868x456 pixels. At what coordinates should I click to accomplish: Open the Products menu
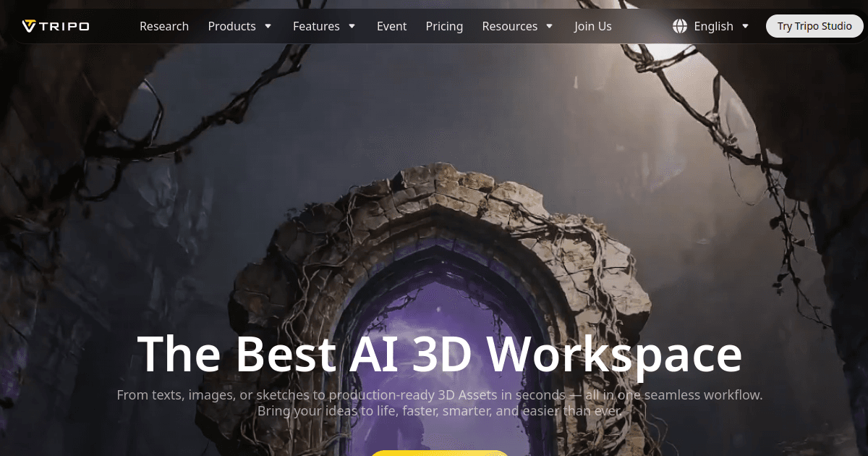231,26
